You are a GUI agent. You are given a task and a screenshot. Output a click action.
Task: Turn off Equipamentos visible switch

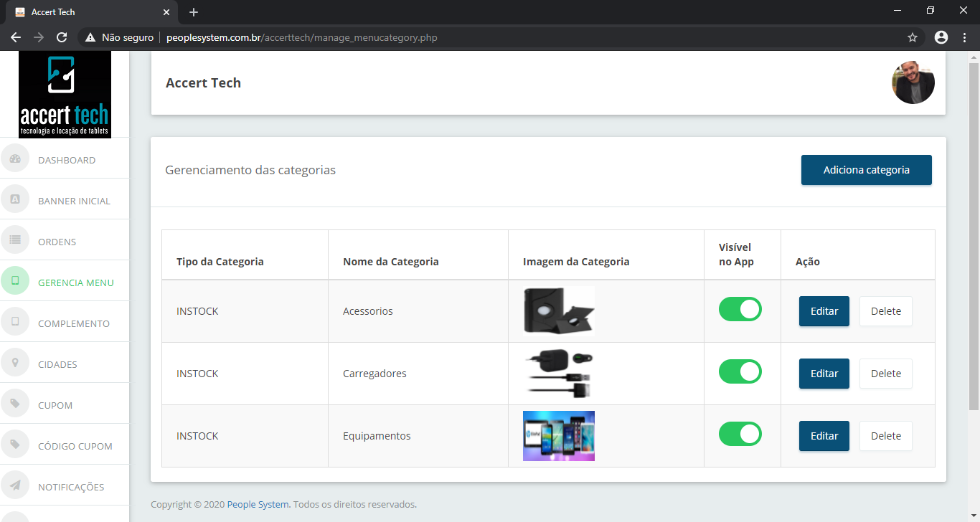tap(740, 435)
